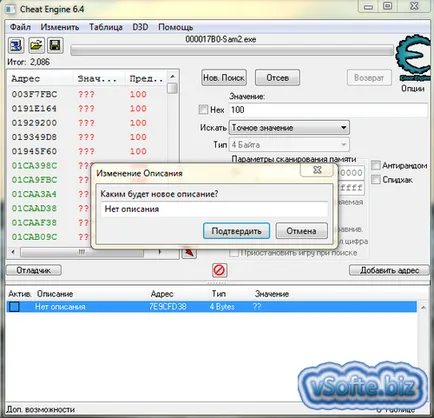
Task: Enable the Спидхак checkbox
Action: click(376, 179)
